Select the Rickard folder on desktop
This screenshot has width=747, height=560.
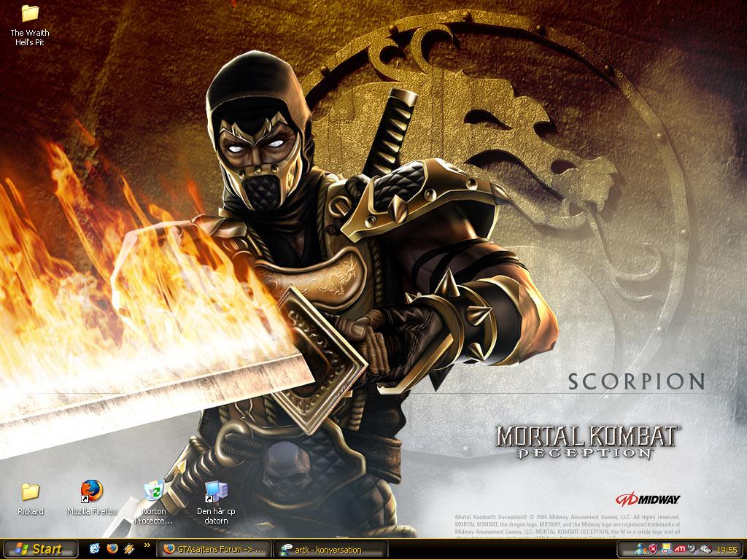pyautogui.click(x=30, y=491)
